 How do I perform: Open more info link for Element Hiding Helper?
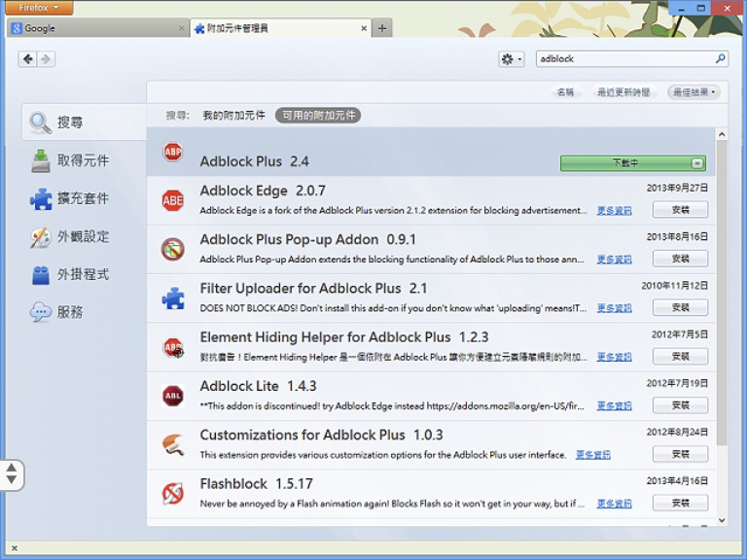click(x=615, y=357)
